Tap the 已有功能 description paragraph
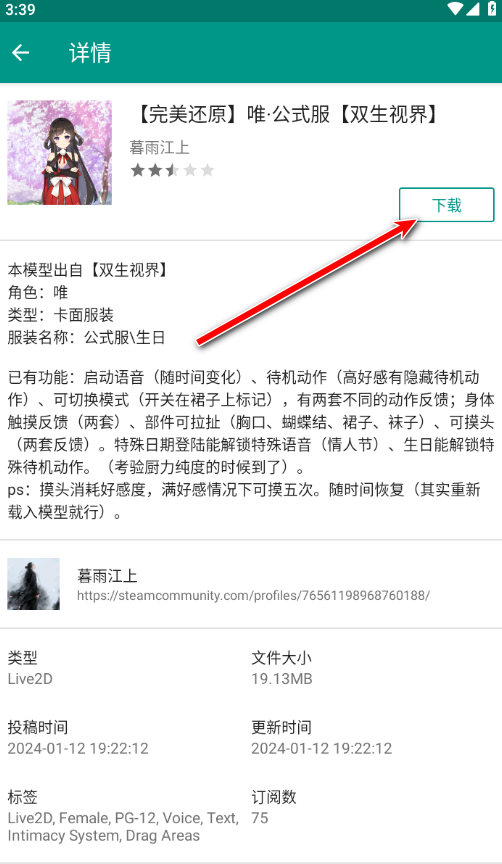This screenshot has width=502, height=864. pyautogui.click(x=251, y=444)
